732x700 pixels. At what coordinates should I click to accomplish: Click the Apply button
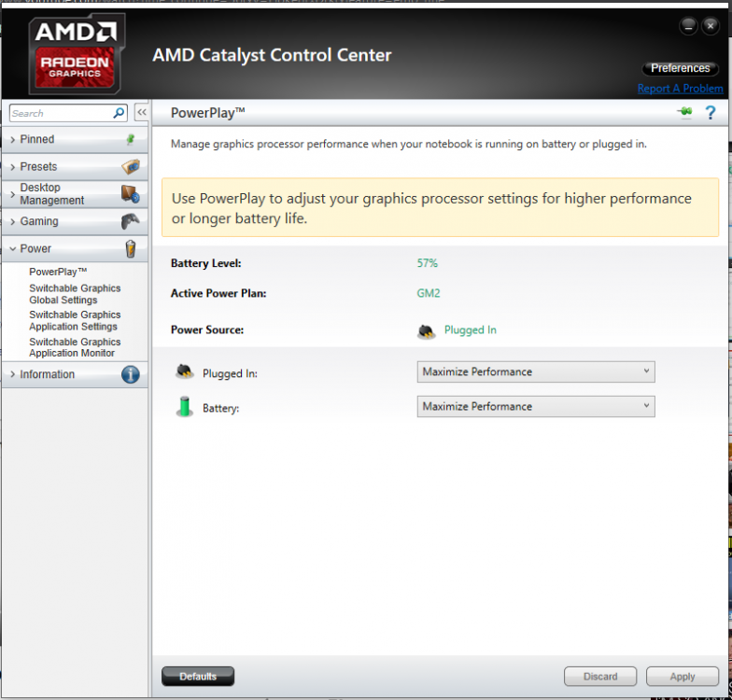[x=683, y=676]
